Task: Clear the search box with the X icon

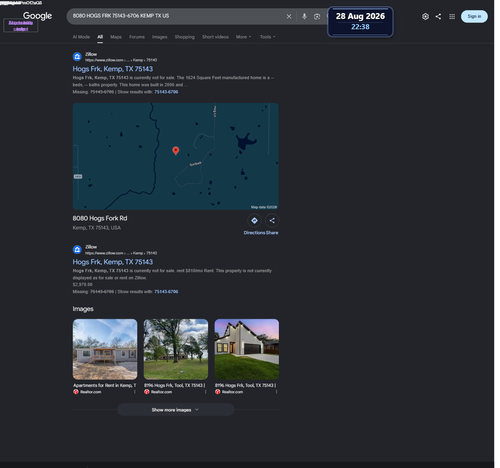Action: coord(289,16)
